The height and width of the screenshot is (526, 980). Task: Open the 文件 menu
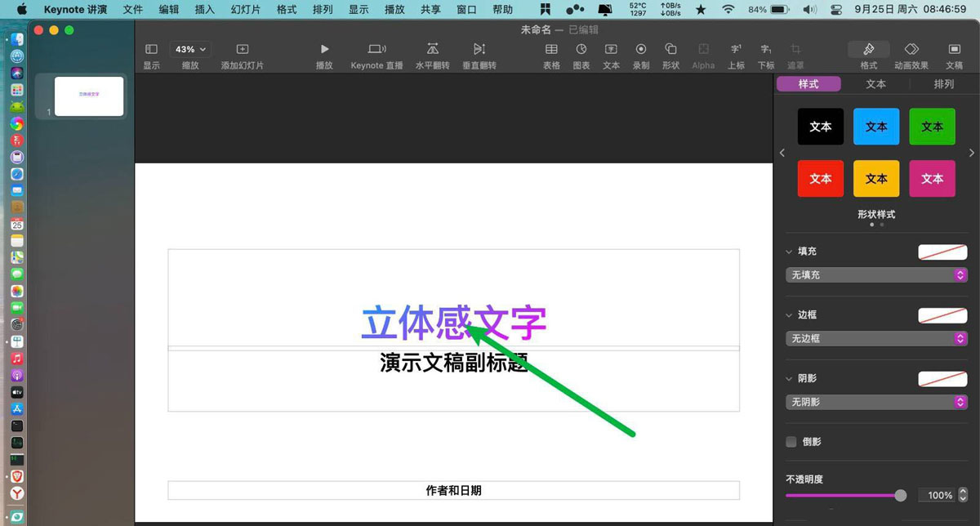tap(132, 10)
